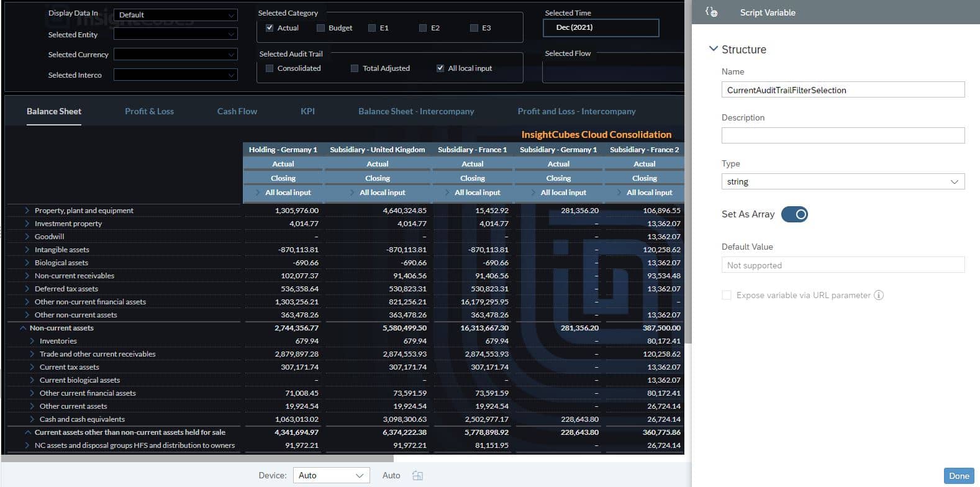Image resolution: width=980 pixels, height=487 pixels.
Task: Open the Selected Entity dropdown
Action: point(175,35)
